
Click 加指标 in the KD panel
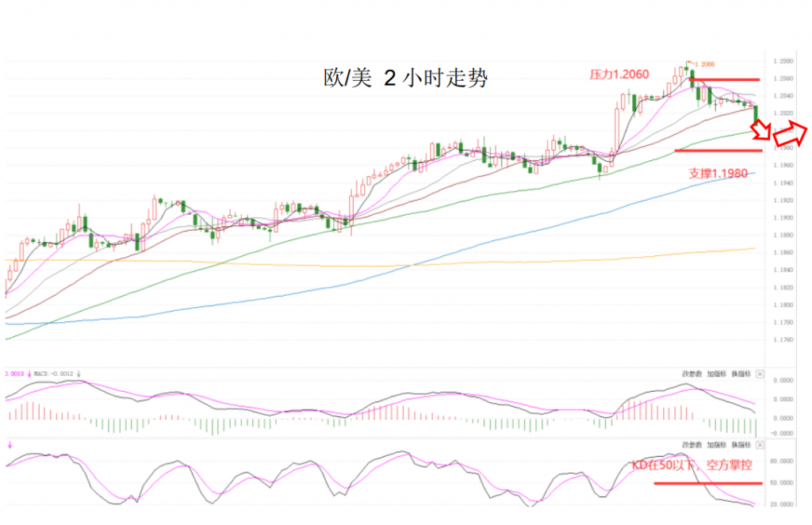tap(716, 445)
